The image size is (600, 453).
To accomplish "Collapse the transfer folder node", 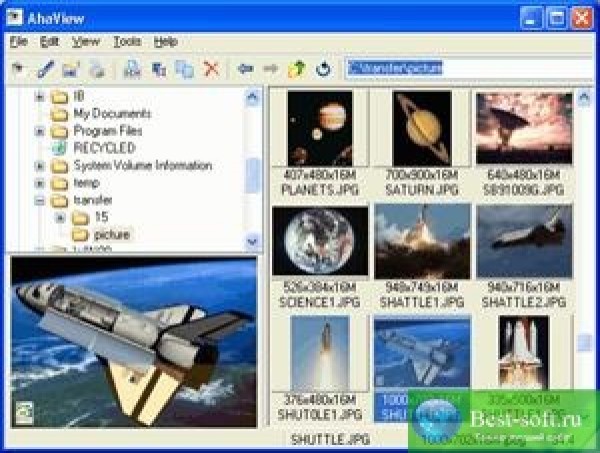I will [39, 201].
